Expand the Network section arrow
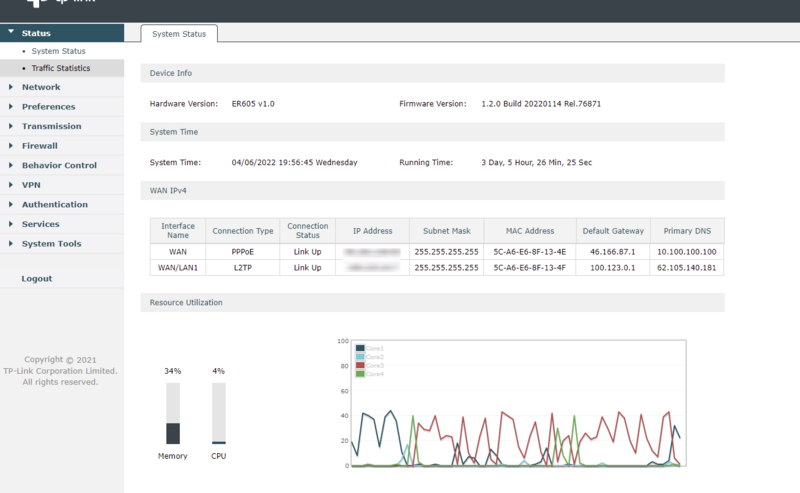Viewport: 800px width, 493px height. click(11, 87)
